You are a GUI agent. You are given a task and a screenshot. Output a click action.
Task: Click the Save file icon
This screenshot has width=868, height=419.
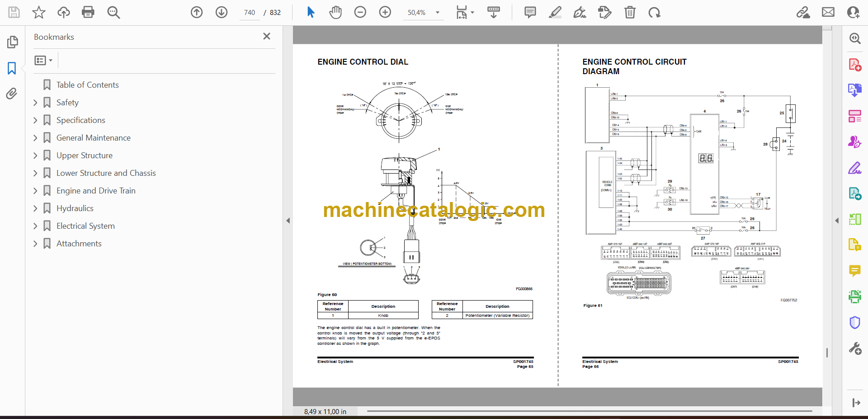coord(14,12)
